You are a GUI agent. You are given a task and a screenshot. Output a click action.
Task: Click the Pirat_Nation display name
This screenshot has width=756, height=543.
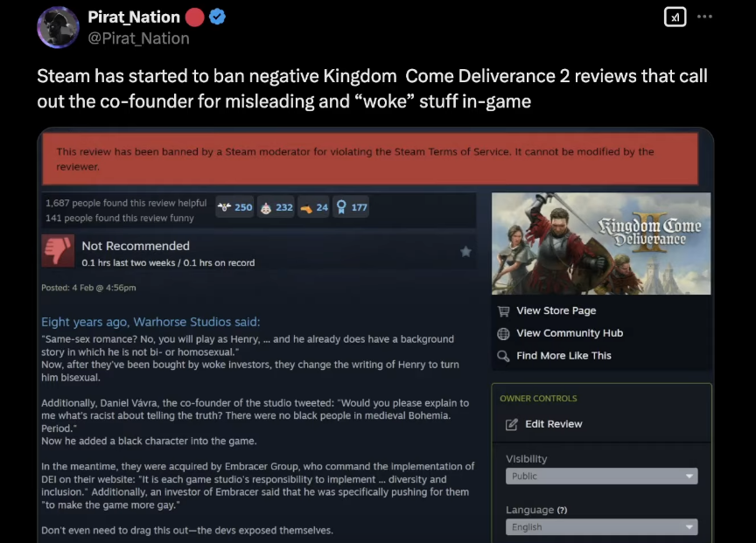(x=134, y=17)
